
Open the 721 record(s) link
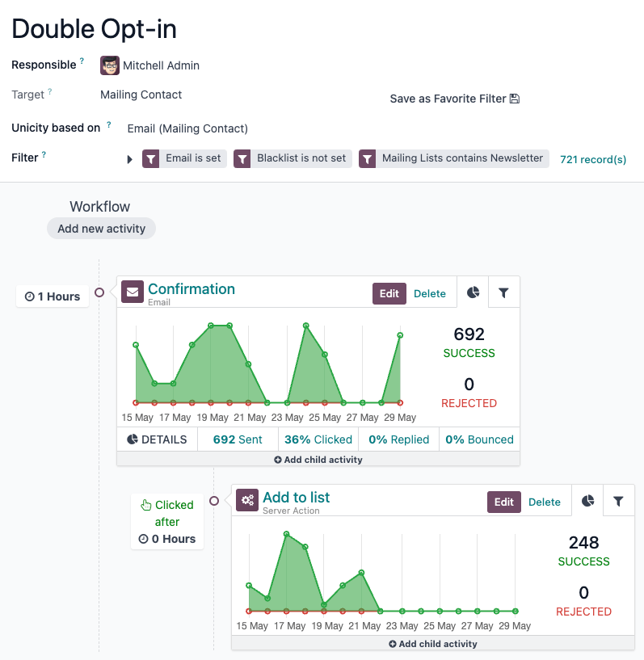click(593, 159)
